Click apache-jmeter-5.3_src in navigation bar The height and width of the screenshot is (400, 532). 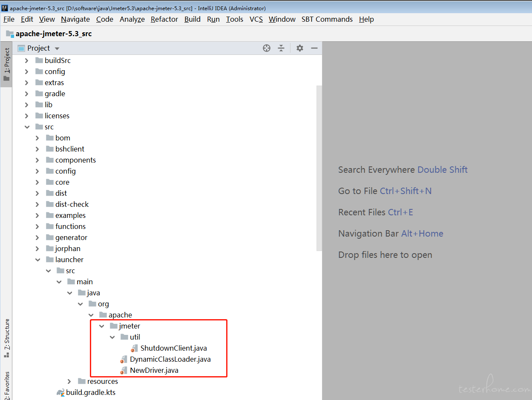point(54,34)
